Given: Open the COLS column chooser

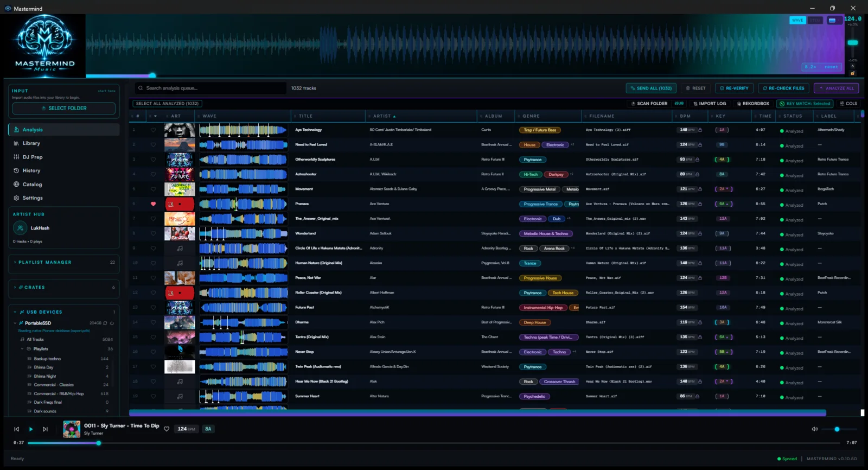Looking at the screenshot, I should [848, 104].
